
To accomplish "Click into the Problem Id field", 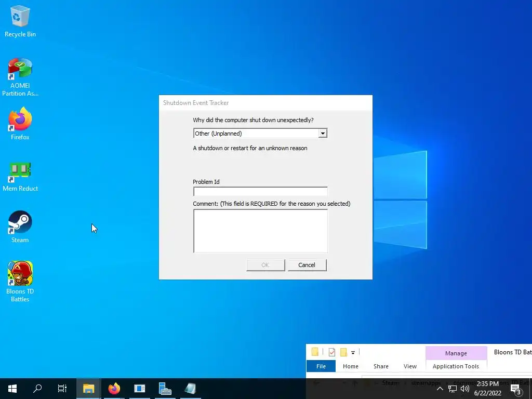I will click(x=260, y=191).
